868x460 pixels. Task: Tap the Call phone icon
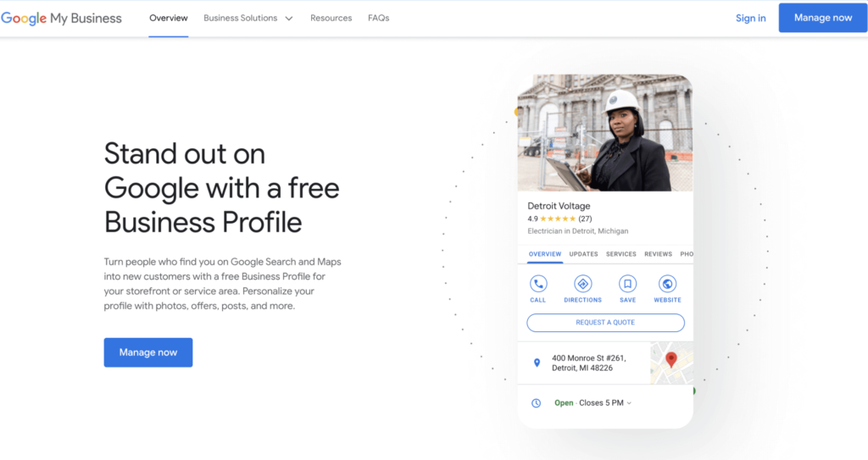click(x=538, y=284)
